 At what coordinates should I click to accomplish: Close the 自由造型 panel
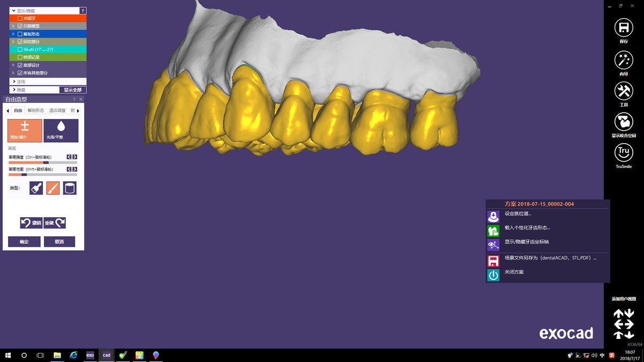click(x=81, y=99)
